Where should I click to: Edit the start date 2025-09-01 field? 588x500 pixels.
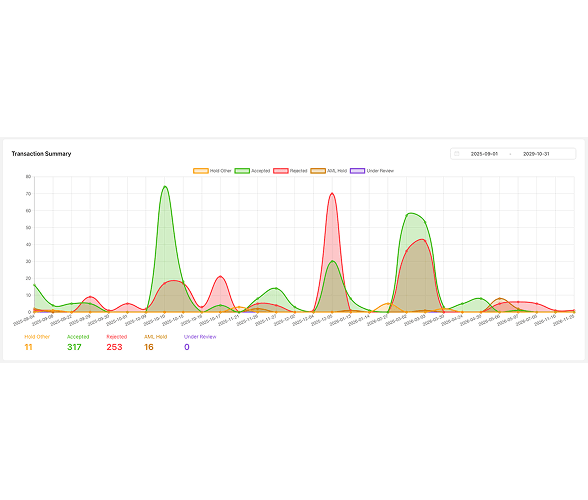click(484, 154)
